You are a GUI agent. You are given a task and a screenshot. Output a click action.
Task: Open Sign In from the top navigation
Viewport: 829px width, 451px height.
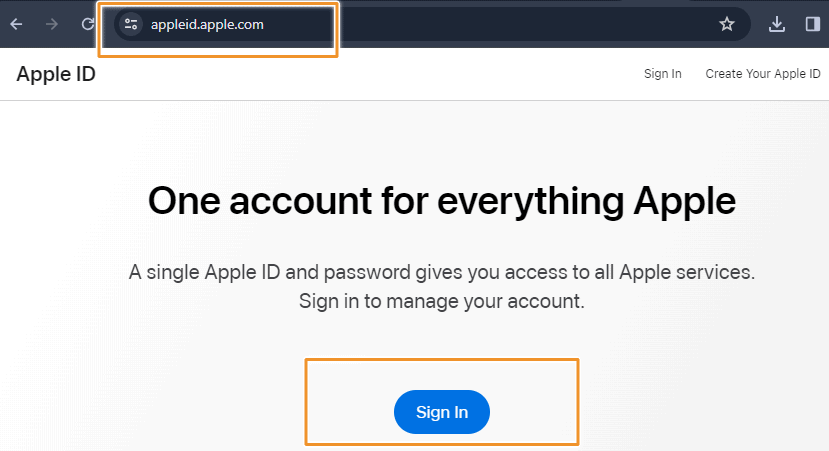click(x=663, y=74)
